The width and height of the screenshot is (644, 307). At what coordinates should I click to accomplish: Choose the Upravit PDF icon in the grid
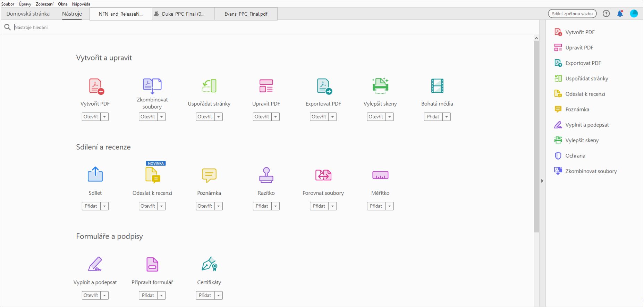pyautogui.click(x=266, y=86)
